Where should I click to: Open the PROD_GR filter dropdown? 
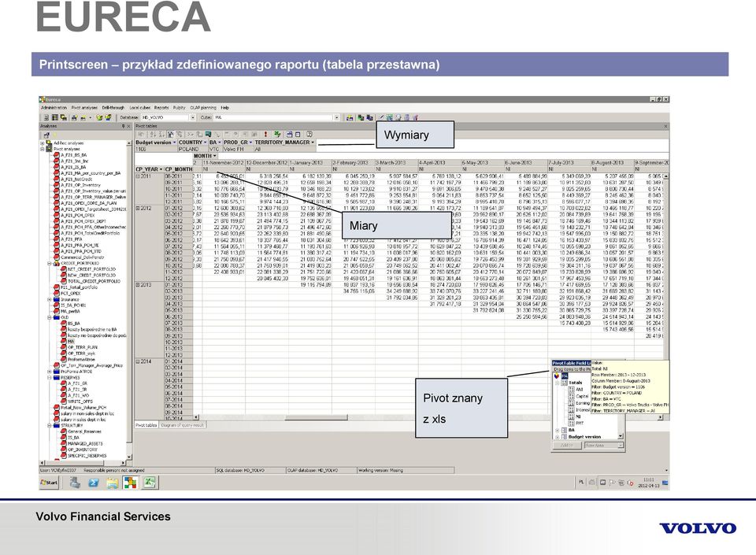tap(250, 142)
